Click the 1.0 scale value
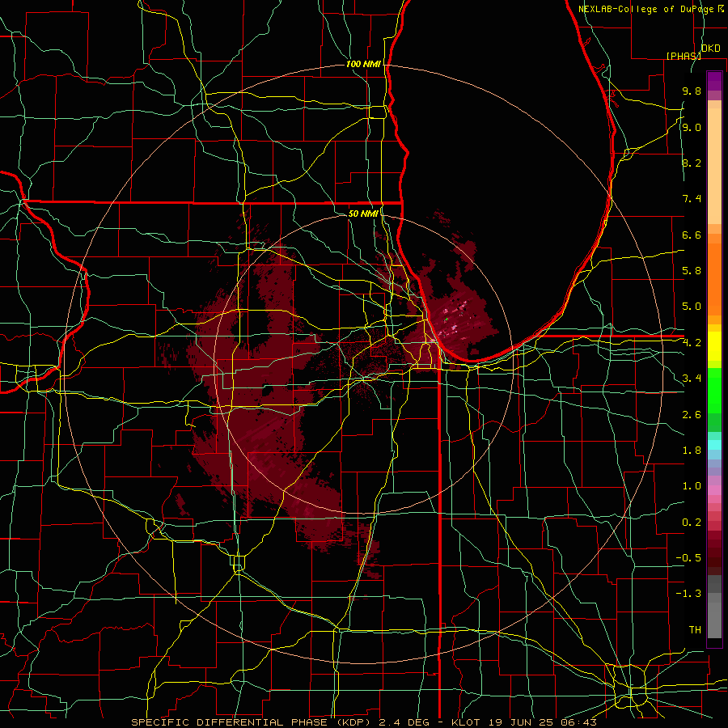The width and height of the screenshot is (728, 728). [x=692, y=486]
